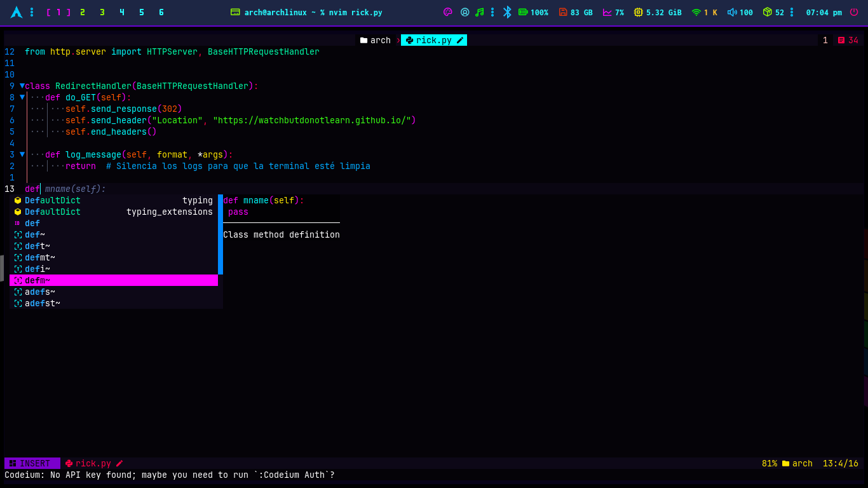Choose the adefs~ snippet entry
The height and width of the screenshot is (488, 868).
(114, 292)
